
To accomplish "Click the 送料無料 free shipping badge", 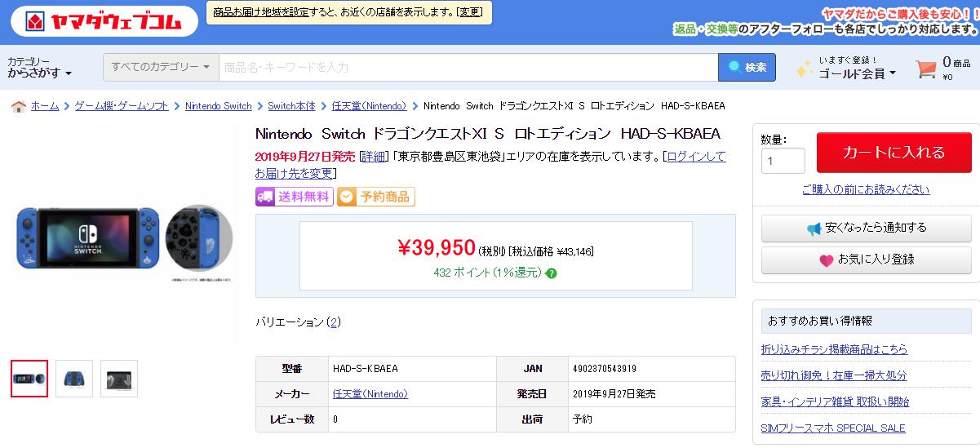I will pyautogui.click(x=294, y=197).
